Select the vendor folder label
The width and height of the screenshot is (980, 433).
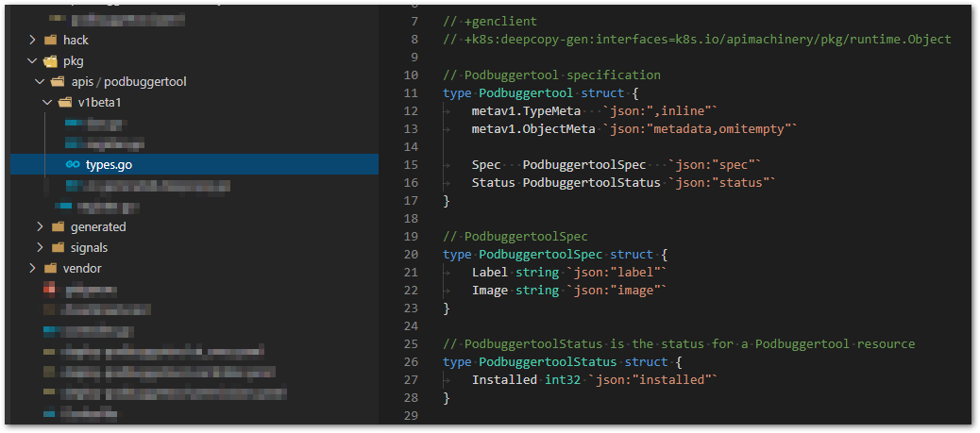pos(82,269)
